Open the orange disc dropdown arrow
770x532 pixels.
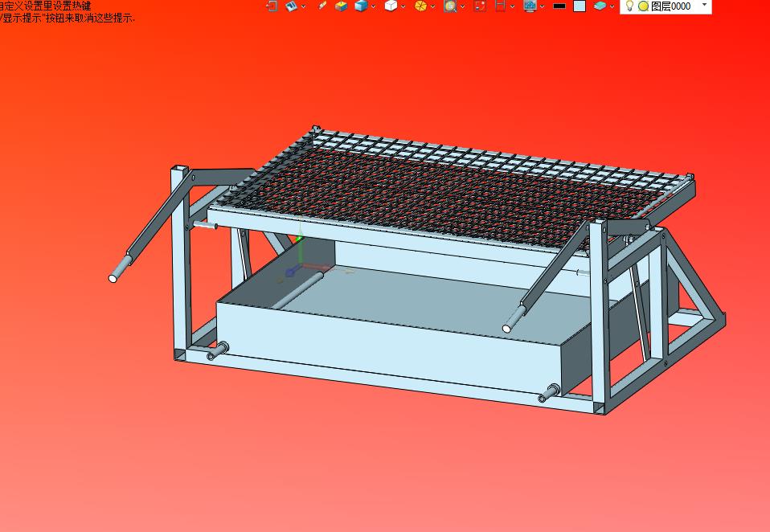(432, 6)
